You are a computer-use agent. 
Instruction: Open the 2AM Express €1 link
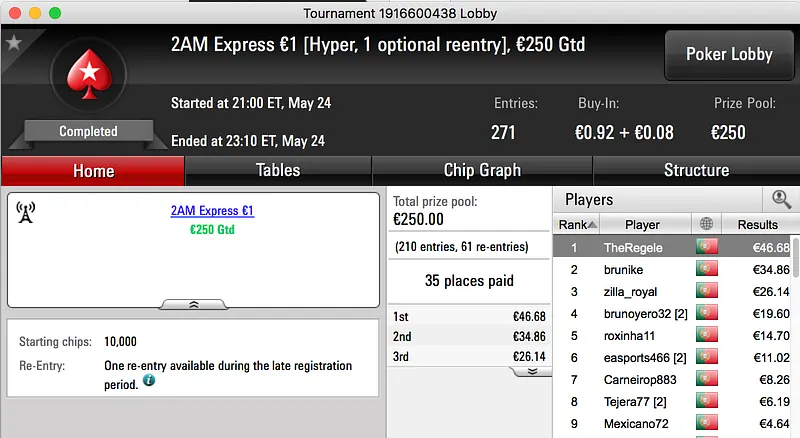click(x=212, y=211)
